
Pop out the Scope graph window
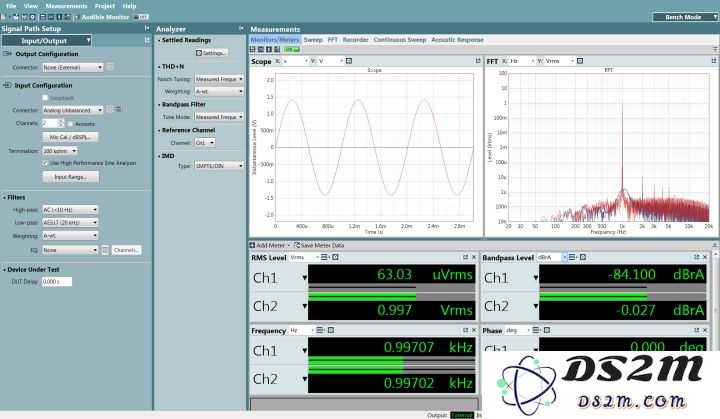point(478,61)
